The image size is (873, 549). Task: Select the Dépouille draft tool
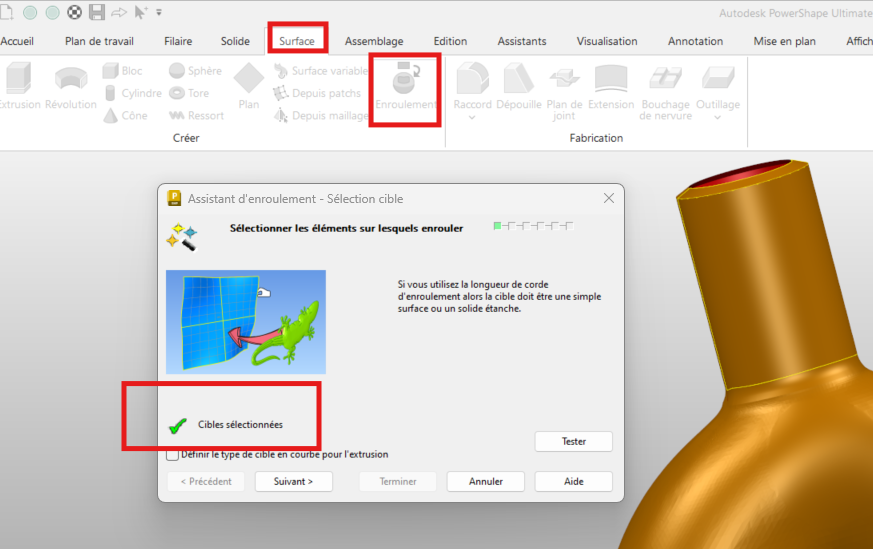pos(518,86)
